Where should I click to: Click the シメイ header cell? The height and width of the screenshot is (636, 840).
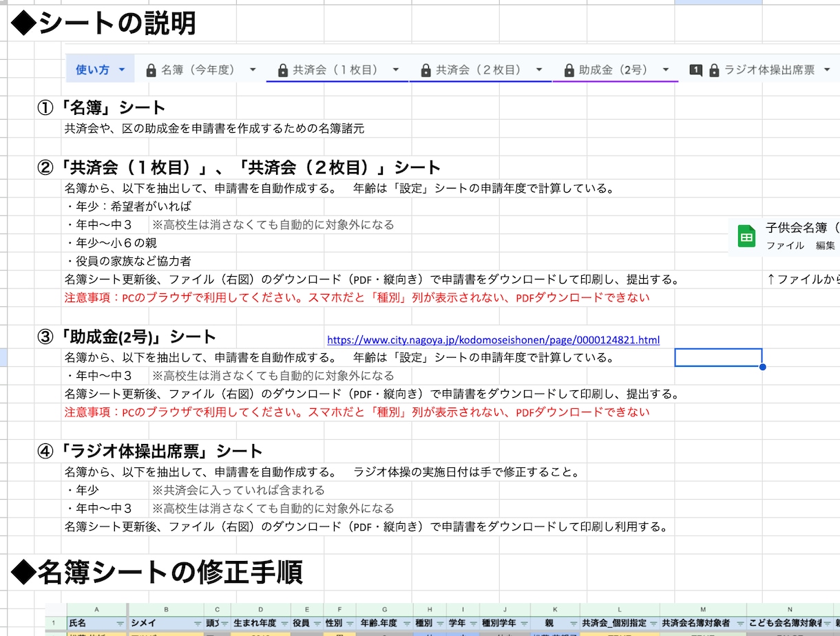[x=166, y=624]
